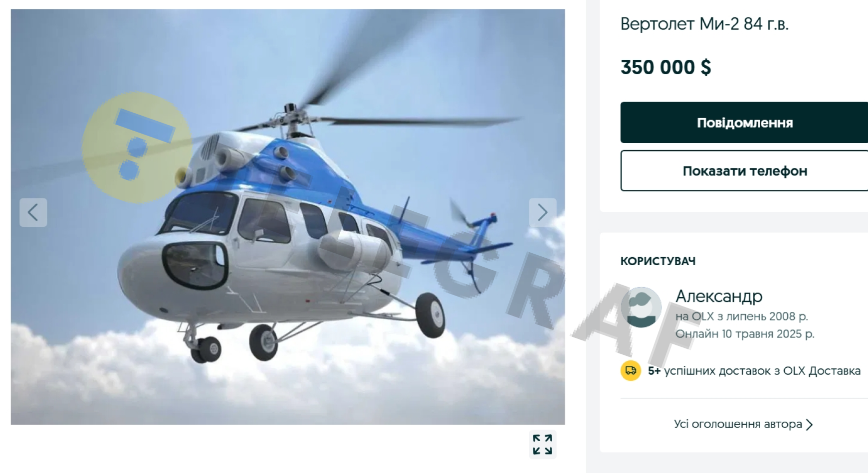Click the main Mi-2 helicopter photo
The image size is (868, 473).
point(288,217)
